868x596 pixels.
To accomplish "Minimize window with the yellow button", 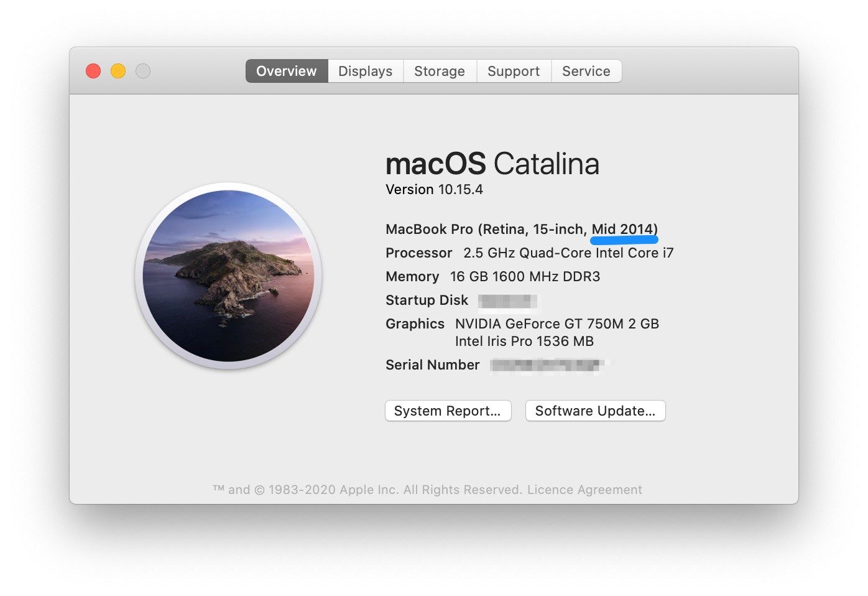I will 118,71.
